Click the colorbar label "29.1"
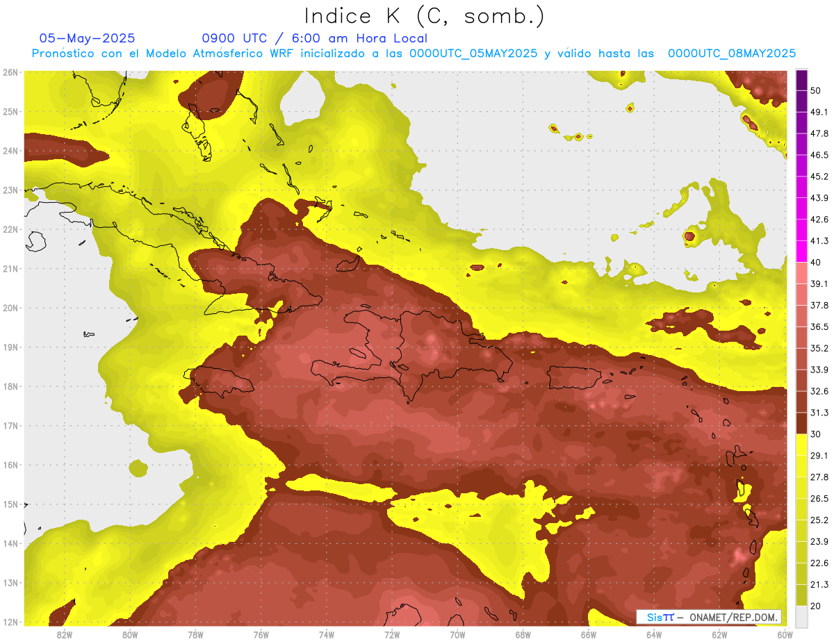Viewport: 834px width, 644px height. coord(819,456)
